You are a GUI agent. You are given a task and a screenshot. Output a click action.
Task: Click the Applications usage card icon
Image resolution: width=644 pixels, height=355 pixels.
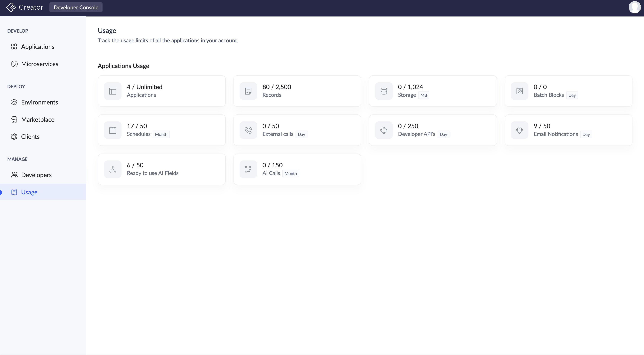click(113, 91)
